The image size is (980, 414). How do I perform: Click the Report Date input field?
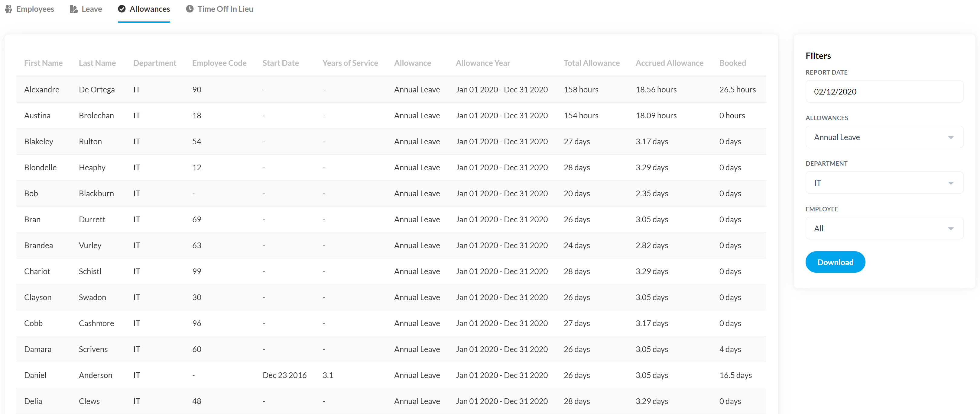[x=884, y=91]
